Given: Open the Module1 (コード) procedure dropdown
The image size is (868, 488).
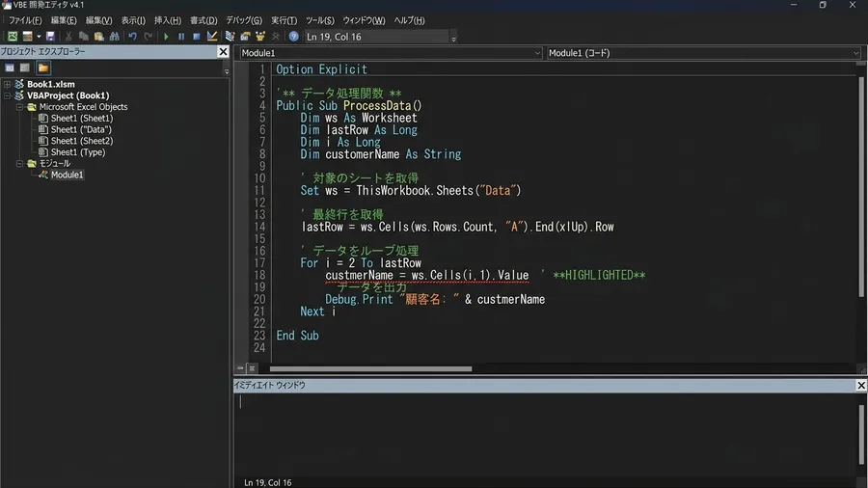Looking at the screenshot, I should [704, 53].
